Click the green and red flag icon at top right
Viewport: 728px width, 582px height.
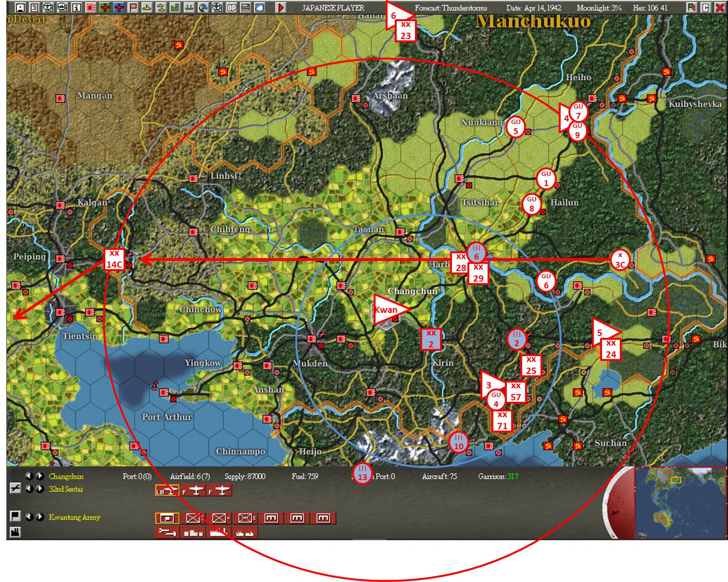pyautogui.click(x=691, y=7)
